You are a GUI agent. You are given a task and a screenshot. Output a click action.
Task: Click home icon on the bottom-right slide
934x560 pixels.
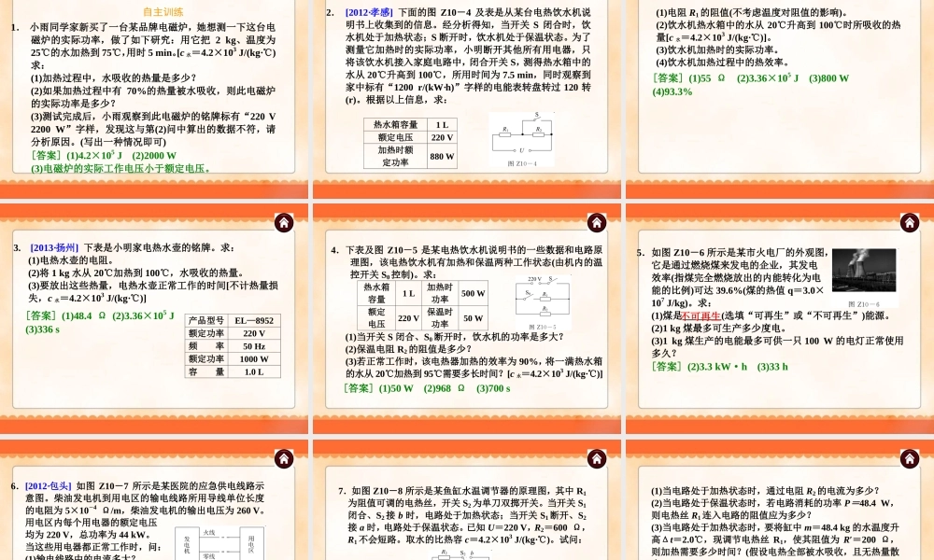pyautogui.click(x=909, y=458)
